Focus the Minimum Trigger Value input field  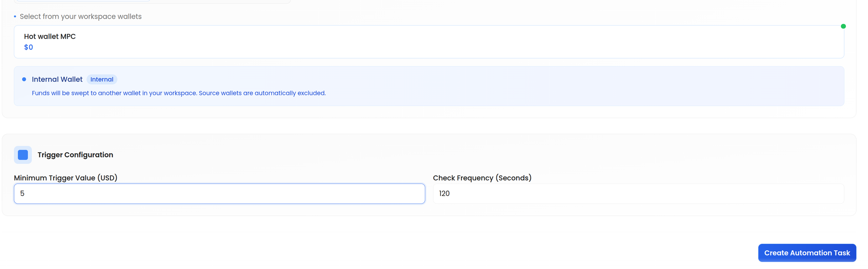coord(219,194)
